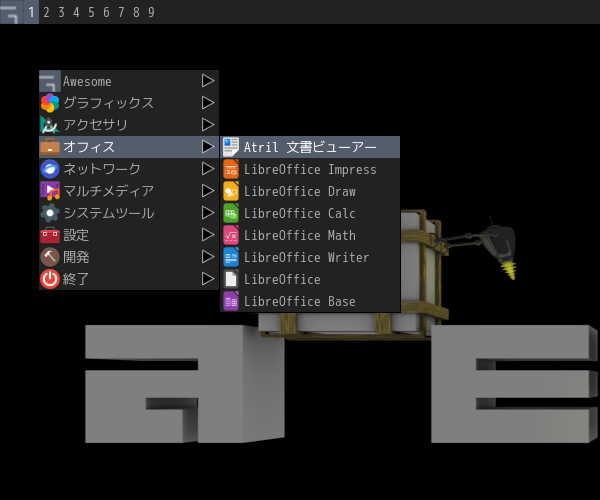Click the オフィス briefcase icon
The width and height of the screenshot is (600, 500).
point(50,147)
